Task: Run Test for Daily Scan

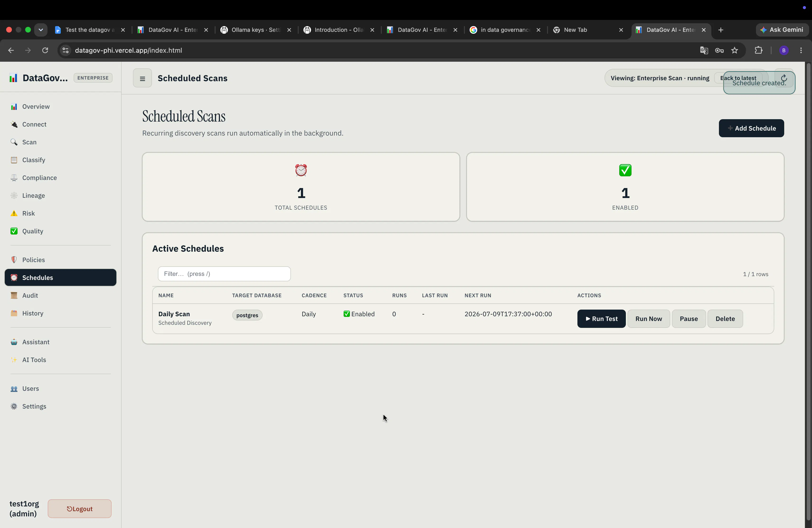Action: [601, 319]
